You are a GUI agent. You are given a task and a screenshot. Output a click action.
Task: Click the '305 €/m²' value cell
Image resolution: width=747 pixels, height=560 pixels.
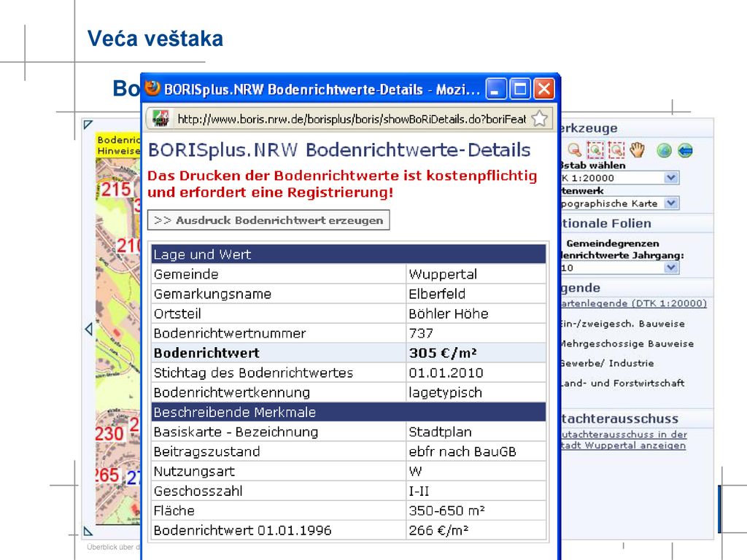click(x=476, y=353)
